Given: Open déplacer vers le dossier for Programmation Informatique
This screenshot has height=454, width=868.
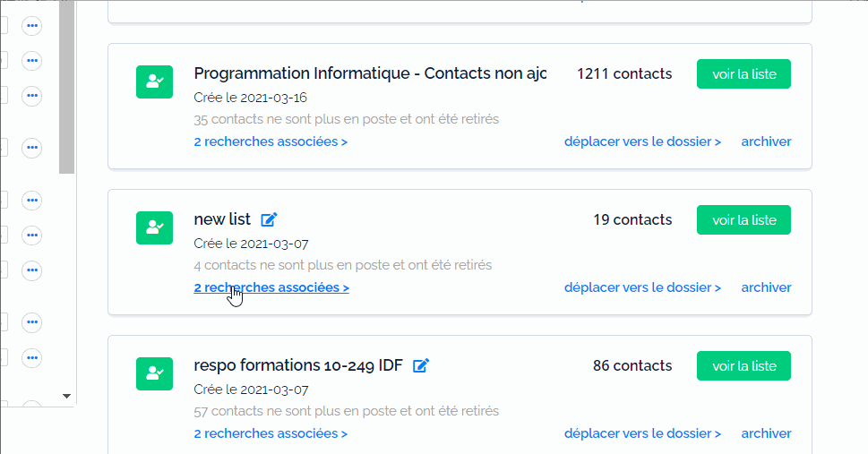Looking at the screenshot, I should 642,141.
